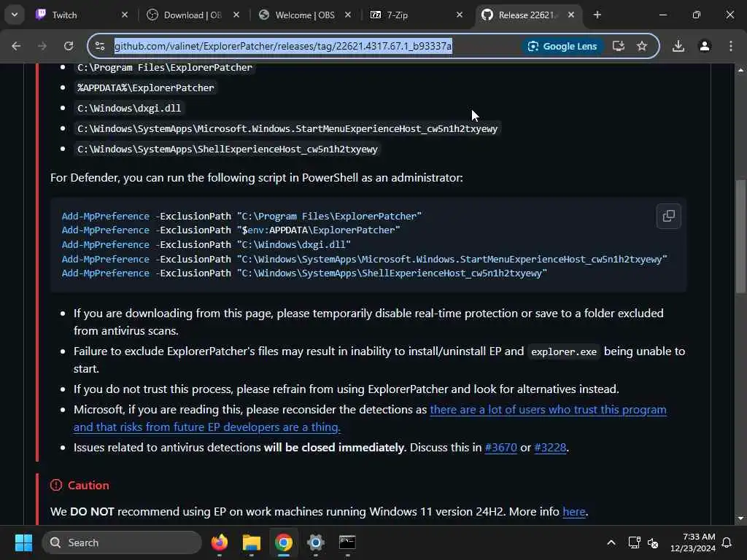Click 'will be closed immediately' bold text

coord(334,448)
